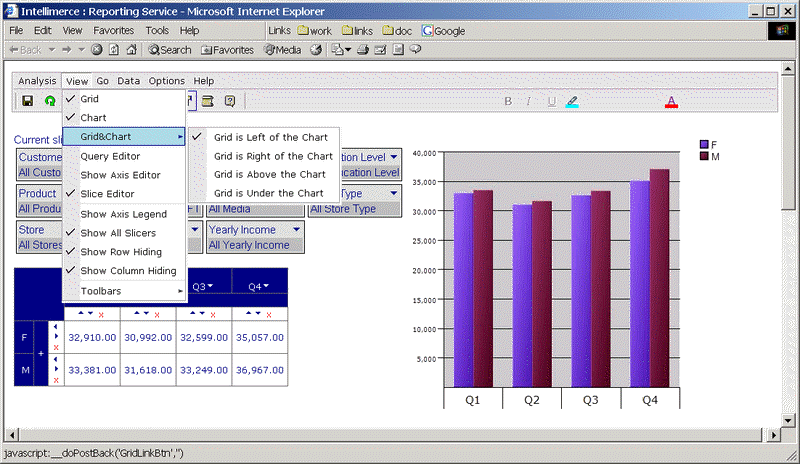
Task: Open the Options menu in the report menubar
Action: point(166,81)
